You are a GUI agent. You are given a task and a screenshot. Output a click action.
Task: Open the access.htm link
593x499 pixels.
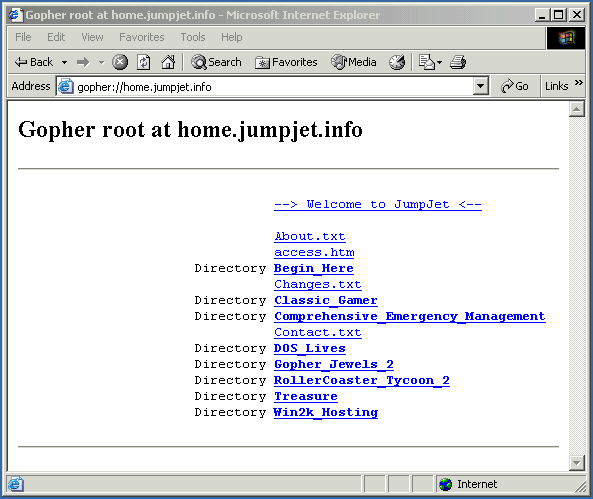(x=314, y=252)
